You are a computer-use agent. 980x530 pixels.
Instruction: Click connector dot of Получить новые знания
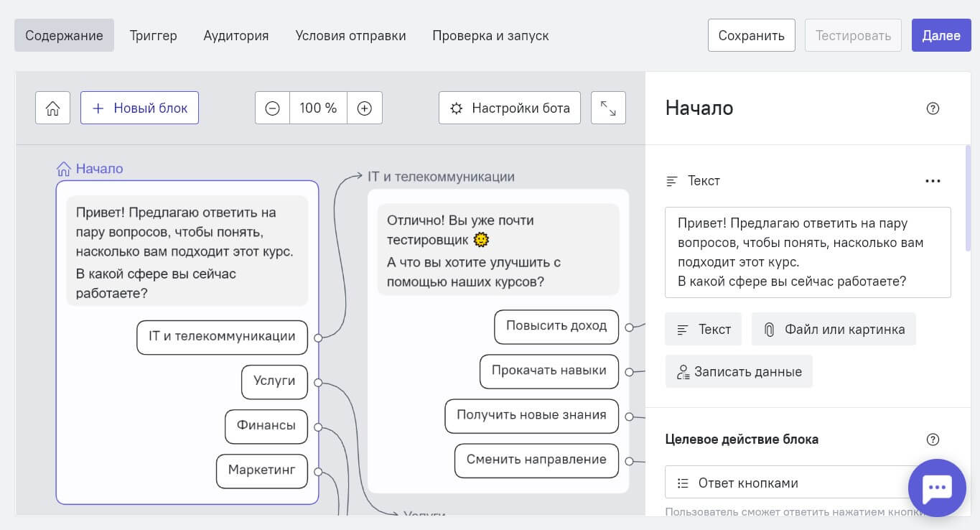coord(629,417)
